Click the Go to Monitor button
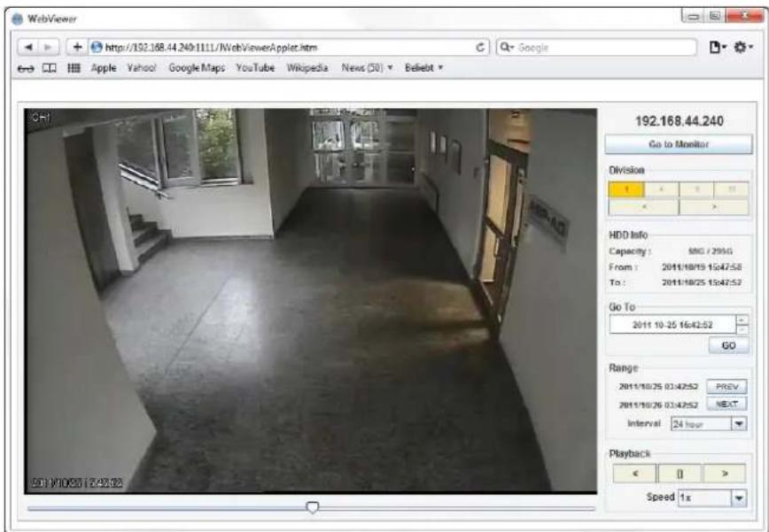769x532 pixels. (x=679, y=144)
